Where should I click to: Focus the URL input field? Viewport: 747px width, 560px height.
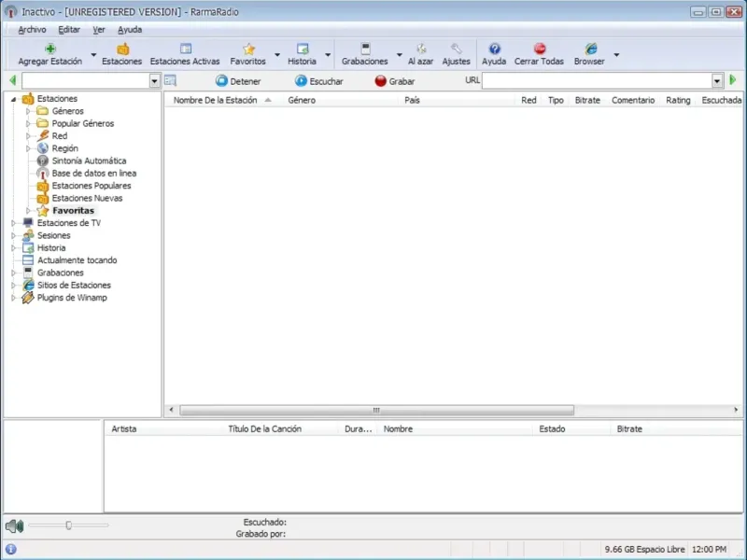[x=598, y=80]
